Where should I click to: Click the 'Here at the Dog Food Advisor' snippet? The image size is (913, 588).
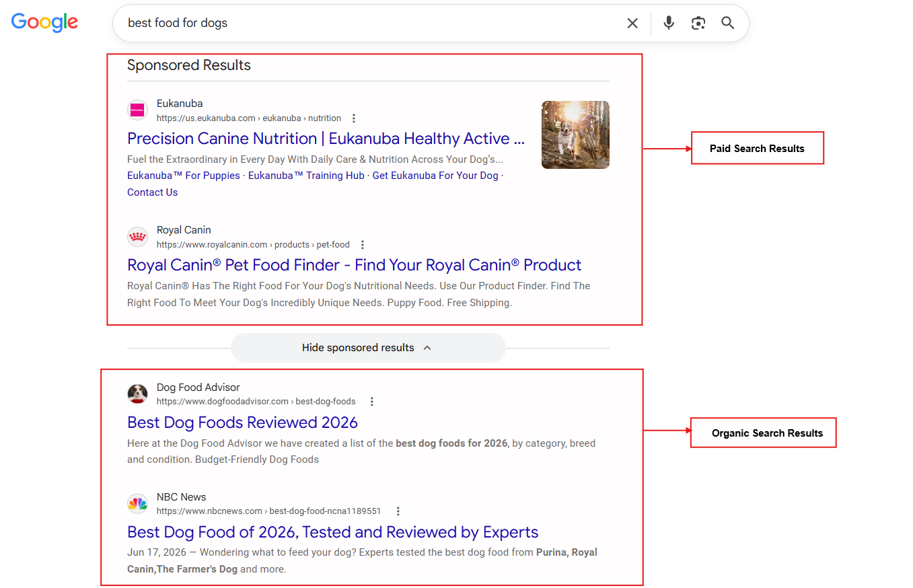361,451
